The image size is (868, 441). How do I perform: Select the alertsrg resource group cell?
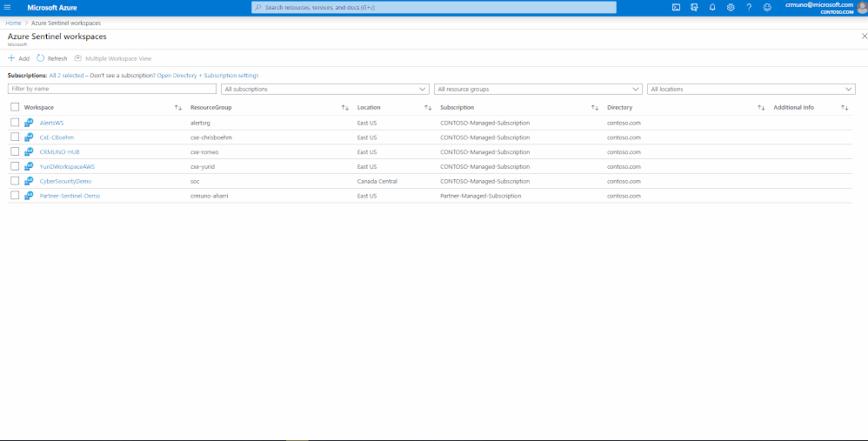coord(200,123)
